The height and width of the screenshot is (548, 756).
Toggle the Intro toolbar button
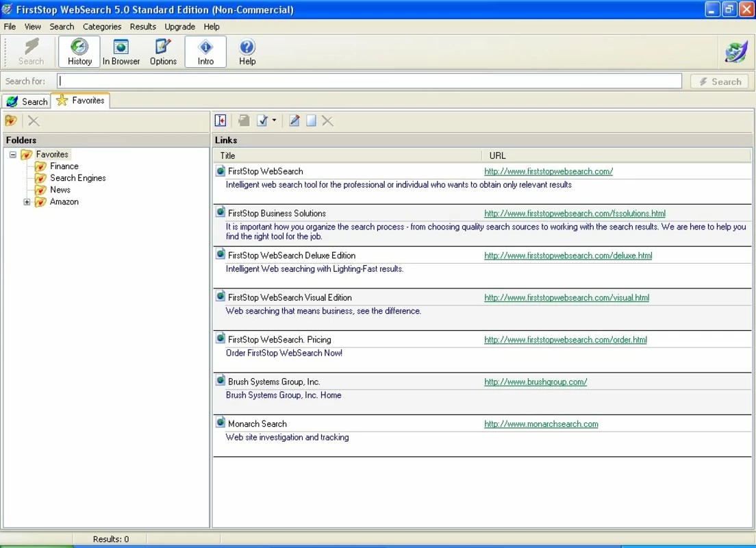point(205,51)
